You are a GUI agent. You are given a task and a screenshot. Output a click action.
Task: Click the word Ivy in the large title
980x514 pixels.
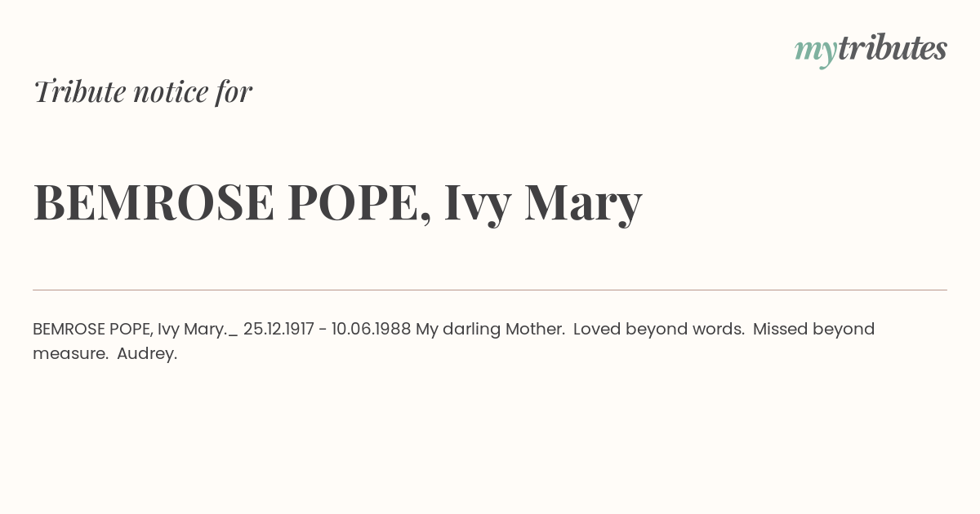[477, 204]
